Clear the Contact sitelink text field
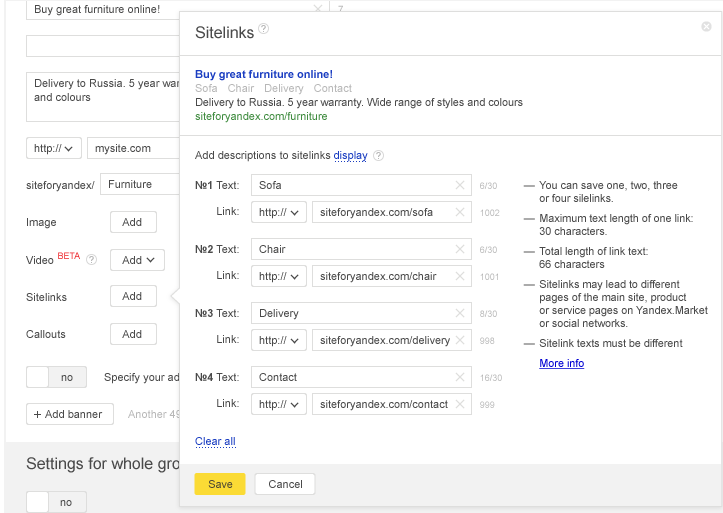 [x=460, y=377]
